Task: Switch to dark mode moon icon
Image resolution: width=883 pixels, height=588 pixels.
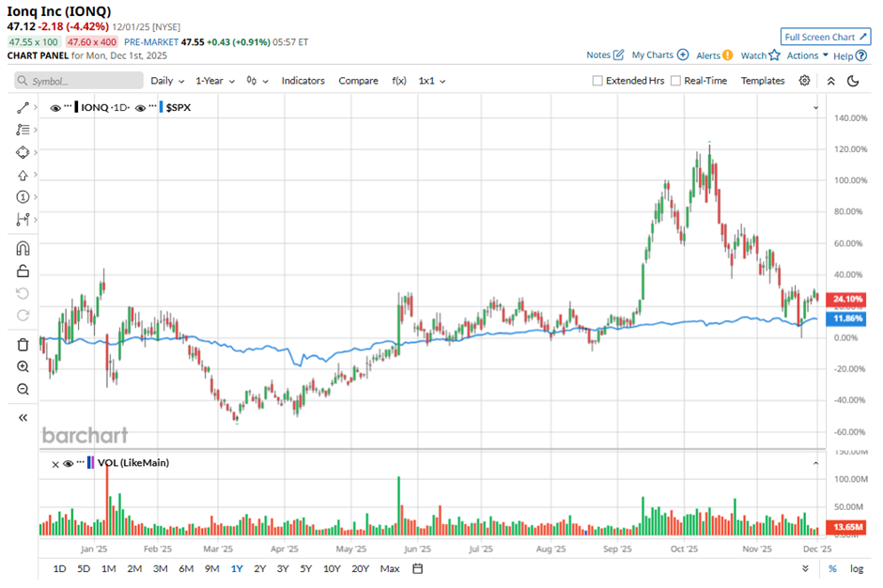Action: click(x=853, y=81)
